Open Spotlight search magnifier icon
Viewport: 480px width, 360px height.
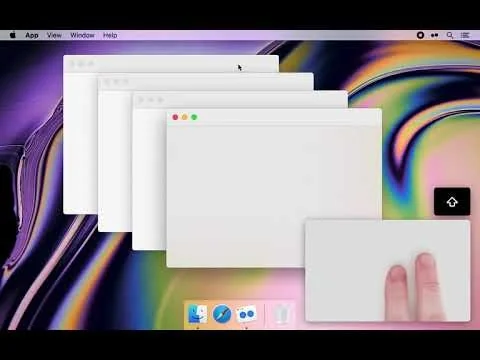450,35
